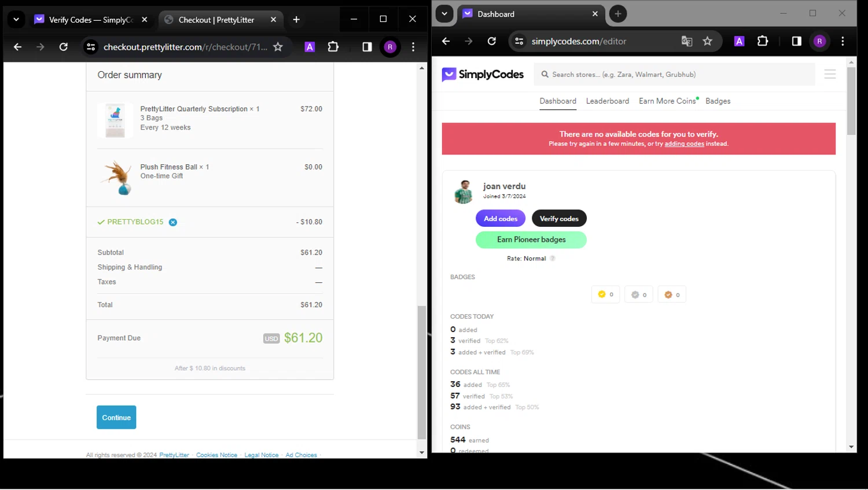View site information for checkout.prettylitter.com

coord(91,47)
